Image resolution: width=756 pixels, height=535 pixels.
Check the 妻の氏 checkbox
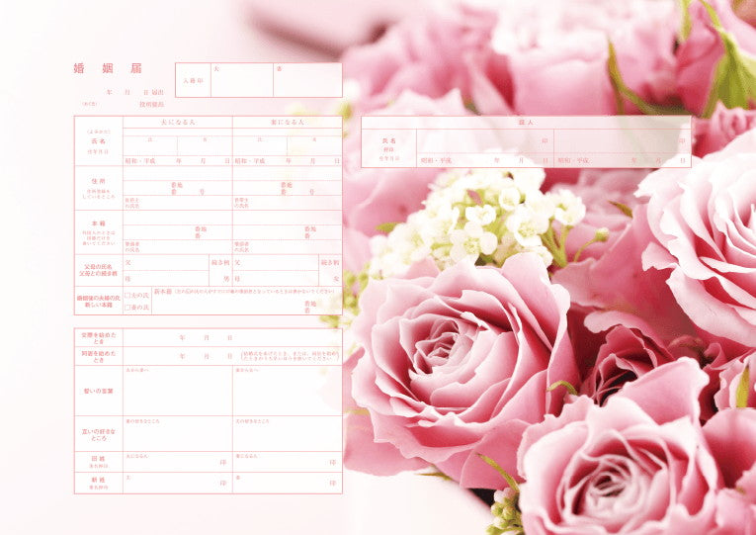click(129, 308)
